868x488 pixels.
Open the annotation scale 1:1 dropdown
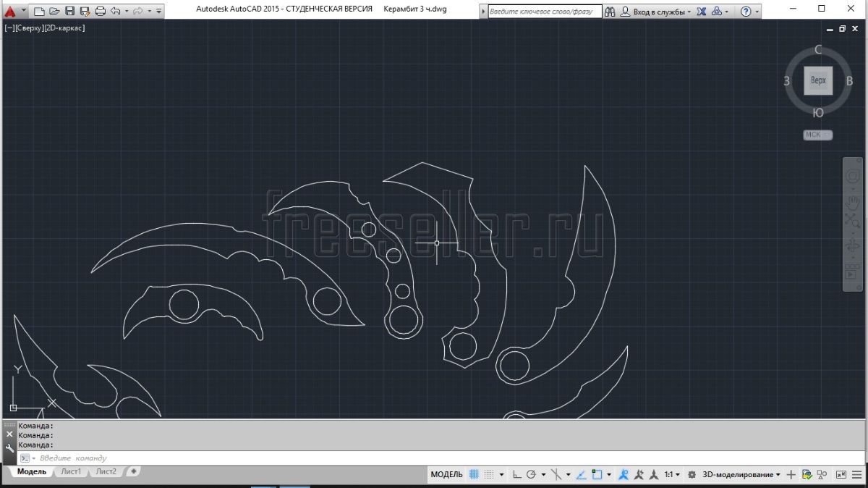pyautogui.click(x=672, y=475)
